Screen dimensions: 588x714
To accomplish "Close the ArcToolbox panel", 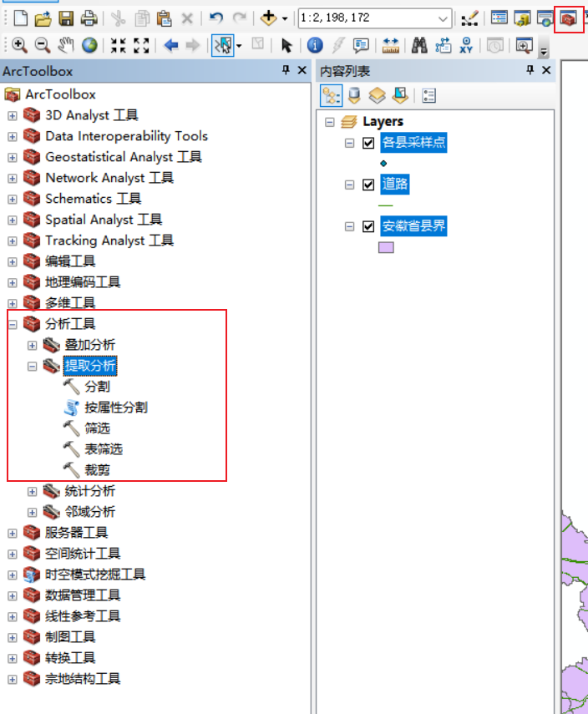I will [302, 70].
